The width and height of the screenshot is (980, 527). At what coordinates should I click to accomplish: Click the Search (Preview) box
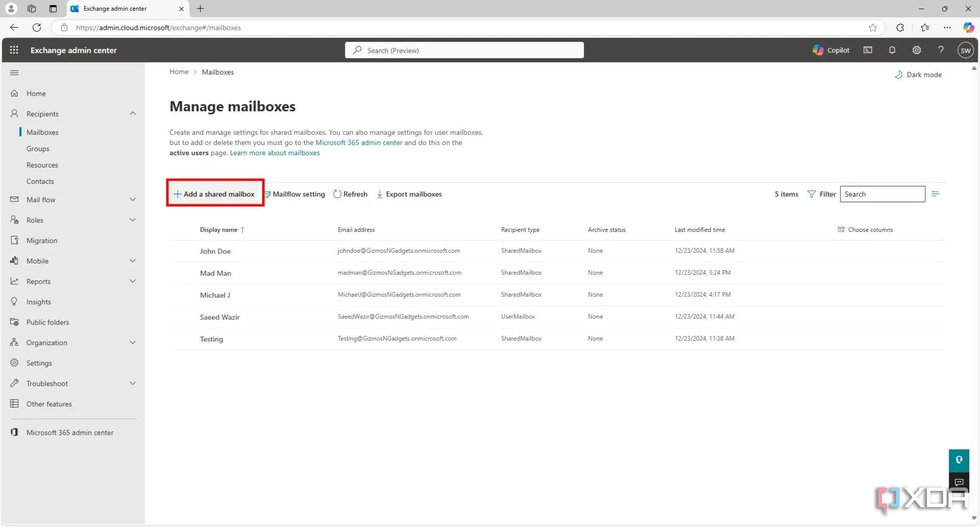click(x=464, y=50)
